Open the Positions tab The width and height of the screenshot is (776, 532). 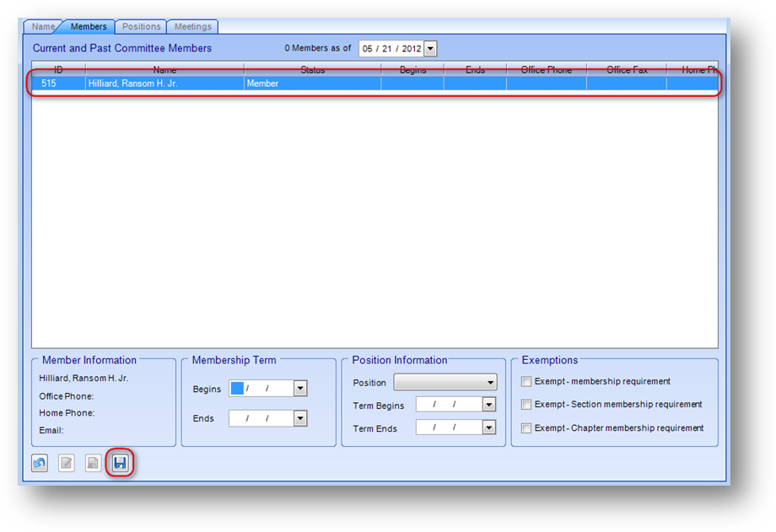pyautogui.click(x=141, y=27)
